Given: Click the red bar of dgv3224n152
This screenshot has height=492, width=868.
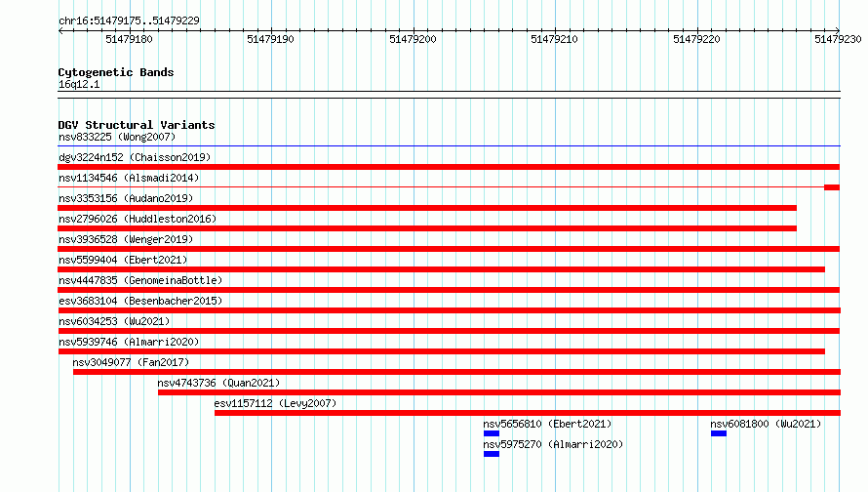Looking at the screenshot, I should (449, 167).
